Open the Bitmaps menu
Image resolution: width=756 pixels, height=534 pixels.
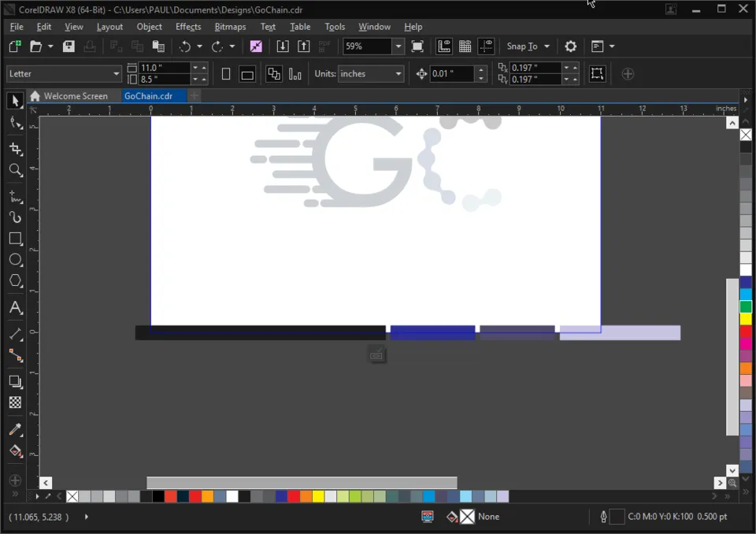point(230,27)
